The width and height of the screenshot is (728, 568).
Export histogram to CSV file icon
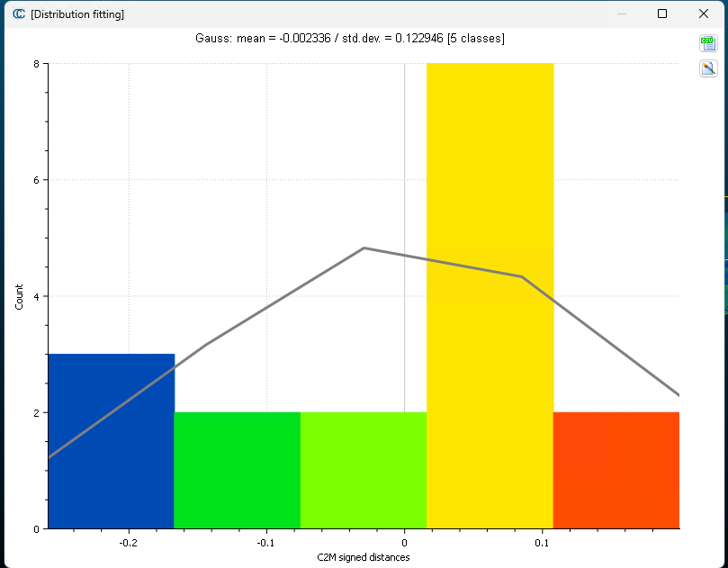708,43
